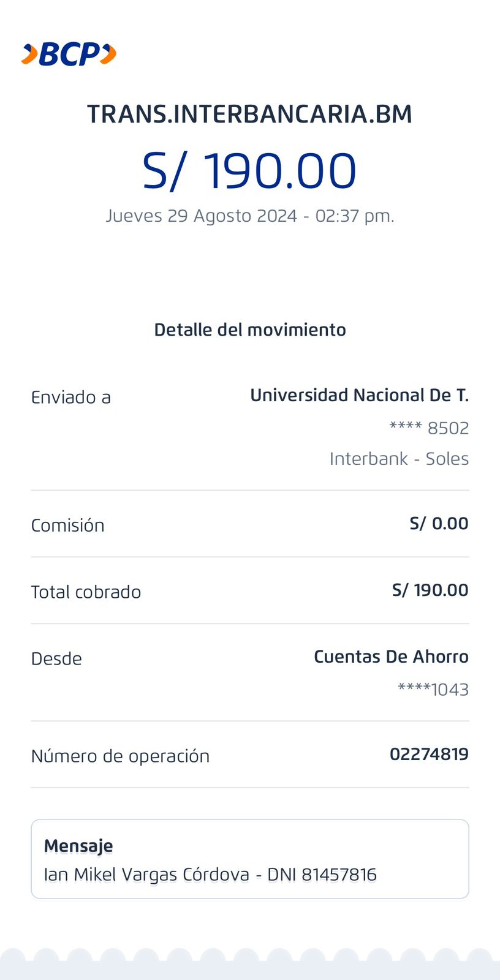Image resolution: width=500 pixels, height=980 pixels.
Task: Click the BCP logo
Action: (x=69, y=55)
